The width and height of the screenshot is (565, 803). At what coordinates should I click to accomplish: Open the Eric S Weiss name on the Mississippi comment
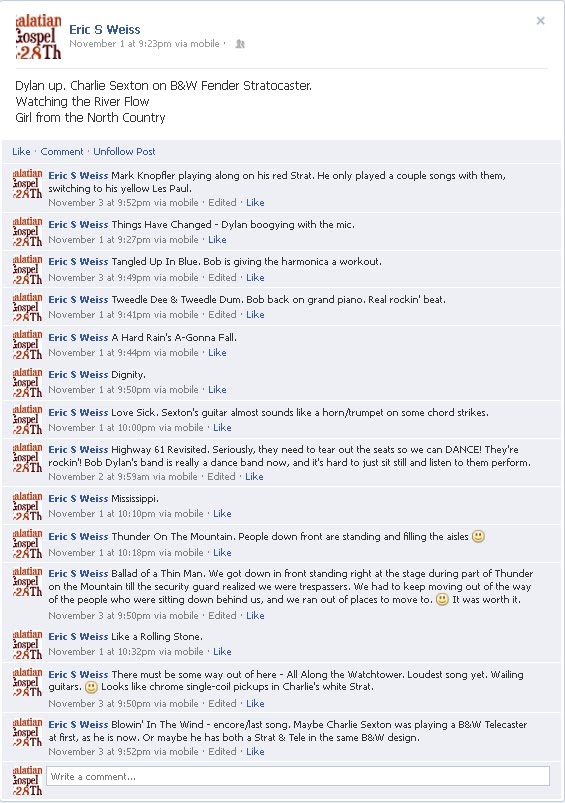pos(78,498)
